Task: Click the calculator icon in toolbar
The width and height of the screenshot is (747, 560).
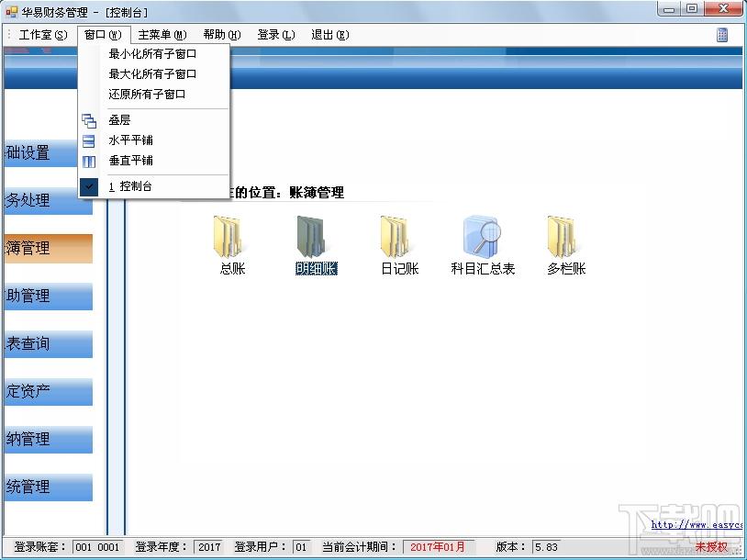Action: point(722,34)
